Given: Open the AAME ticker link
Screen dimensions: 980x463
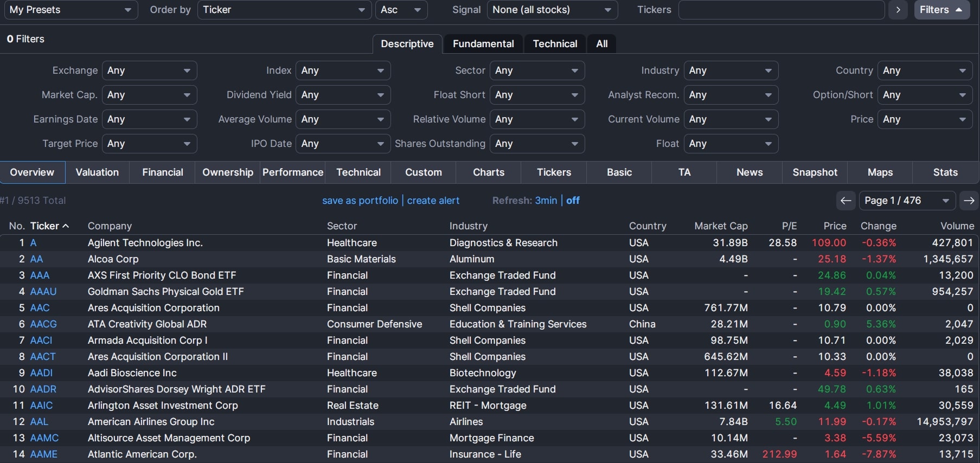Looking at the screenshot, I should click(44, 454).
